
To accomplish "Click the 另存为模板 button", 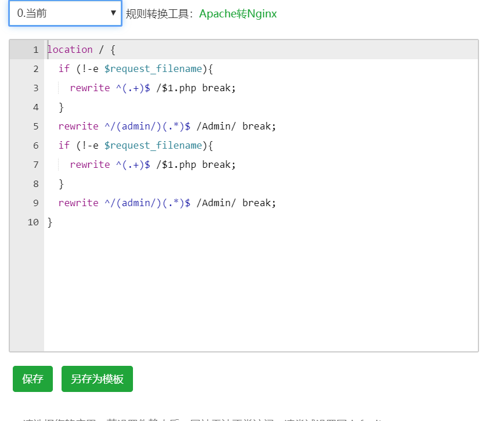I will pyautogui.click(x=97, y=379).
